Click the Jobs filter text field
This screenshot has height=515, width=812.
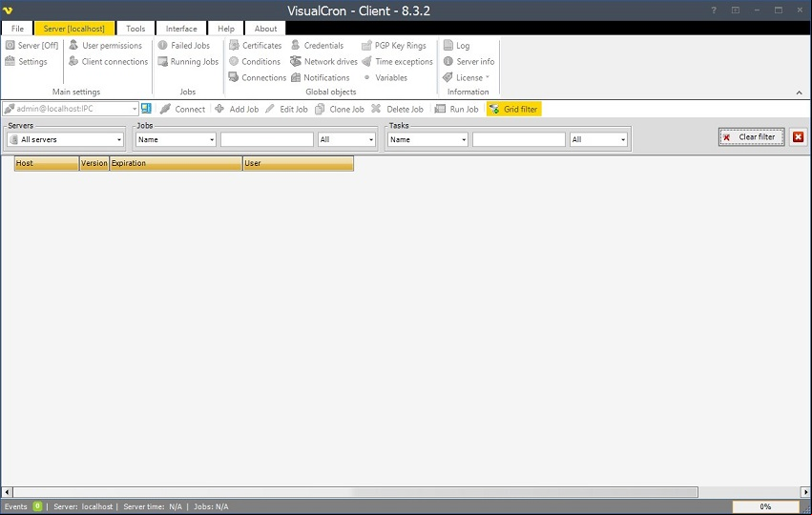267,140
